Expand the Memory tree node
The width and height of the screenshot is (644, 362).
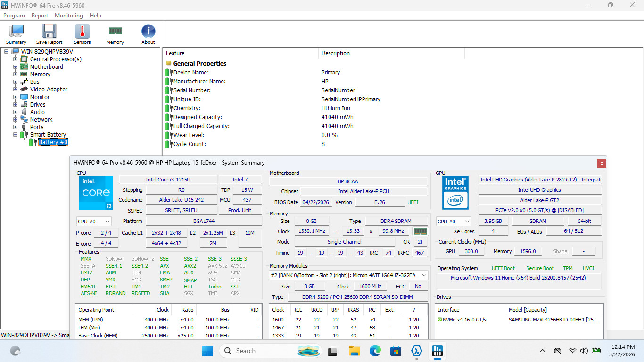point(16,74)
